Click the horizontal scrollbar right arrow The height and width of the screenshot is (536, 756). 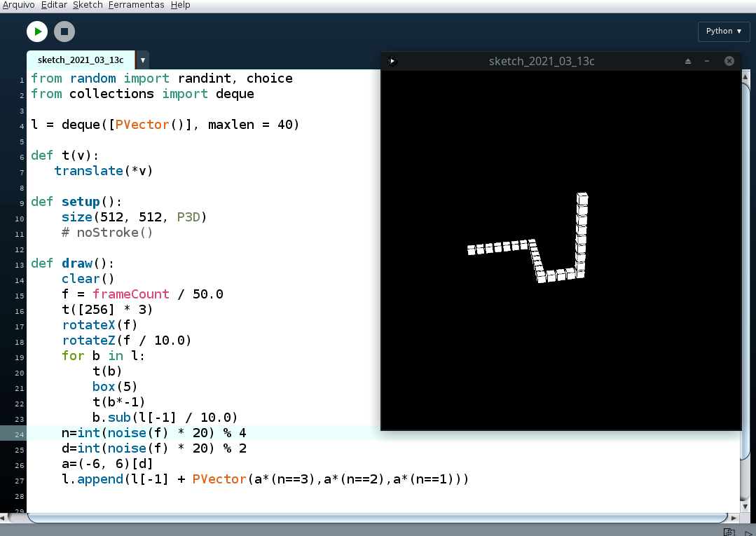click(734, 518)
